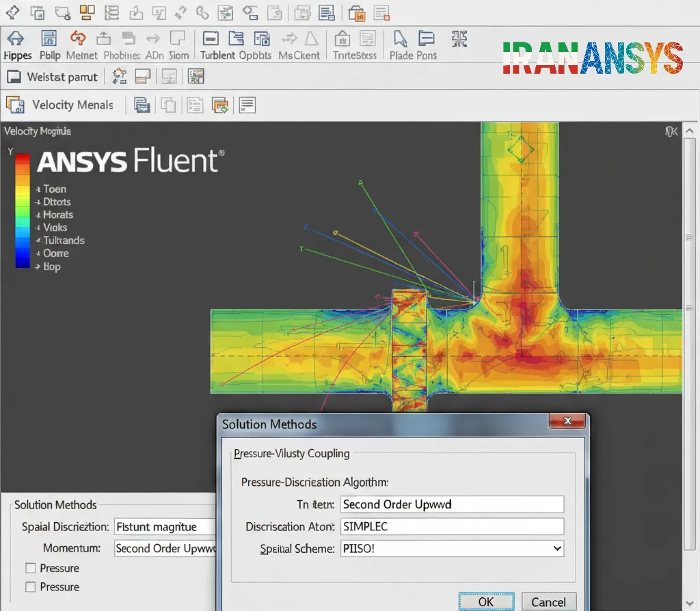
Task: Click the orange Meinet icon
Action: click(x=78, y=38)
